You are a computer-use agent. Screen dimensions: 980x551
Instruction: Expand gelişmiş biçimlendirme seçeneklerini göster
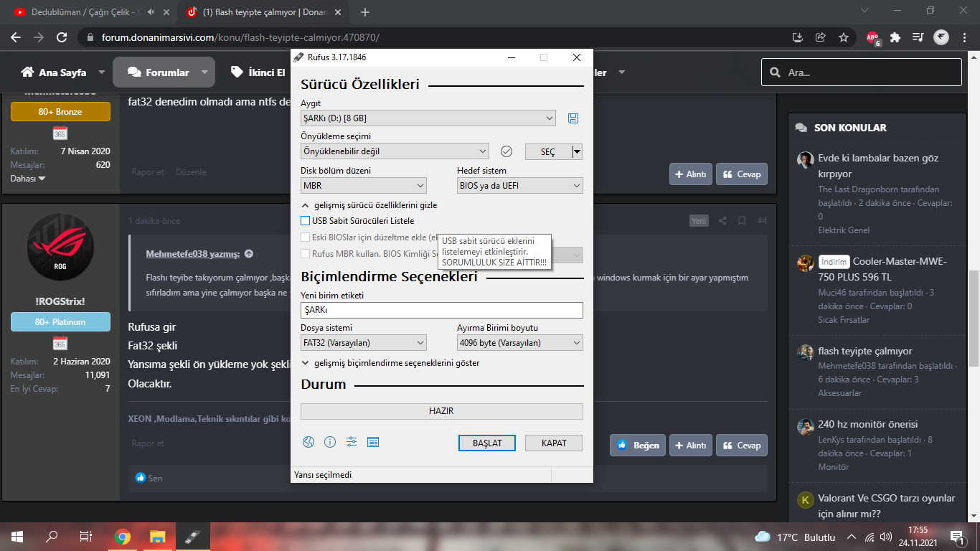(390, 363)
